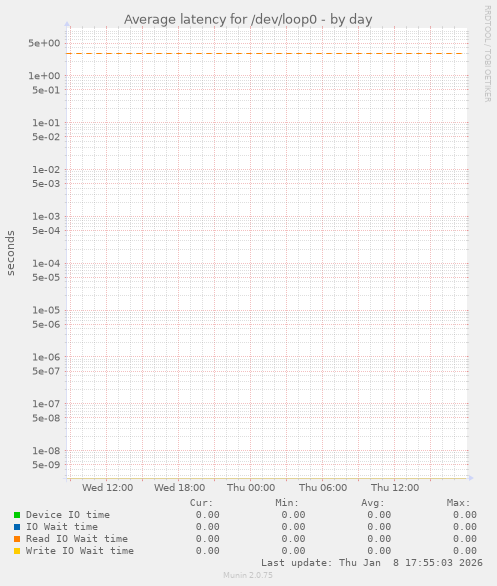The width and height of the screenshot is (497, 586).
Task: Click the orange dashed line in the graph
Action: pyautogui.click(x=267, y=54)
